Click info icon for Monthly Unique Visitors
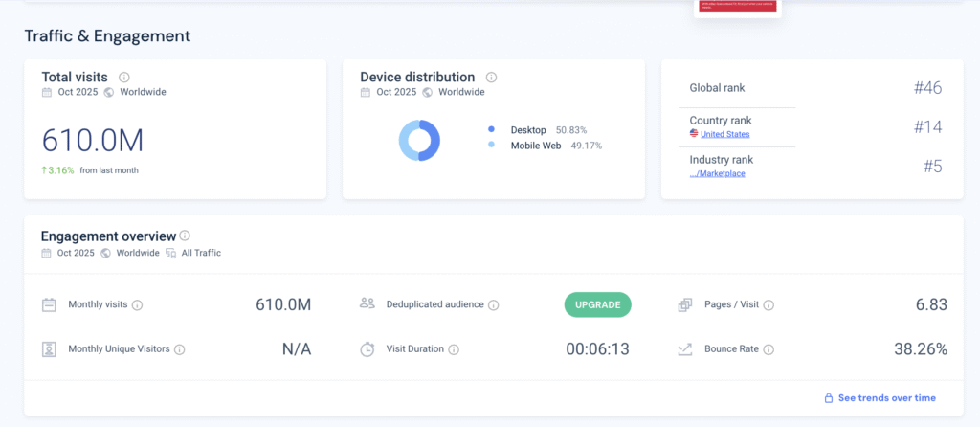This screenshot has width=980, height=427. click(x=180, y=349)
